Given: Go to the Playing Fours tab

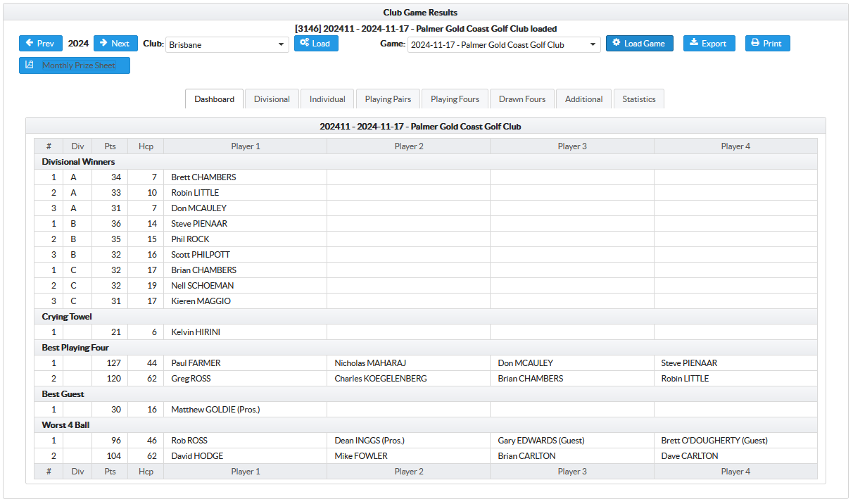Looking at the screenshot, I should (x=455, y=99).
